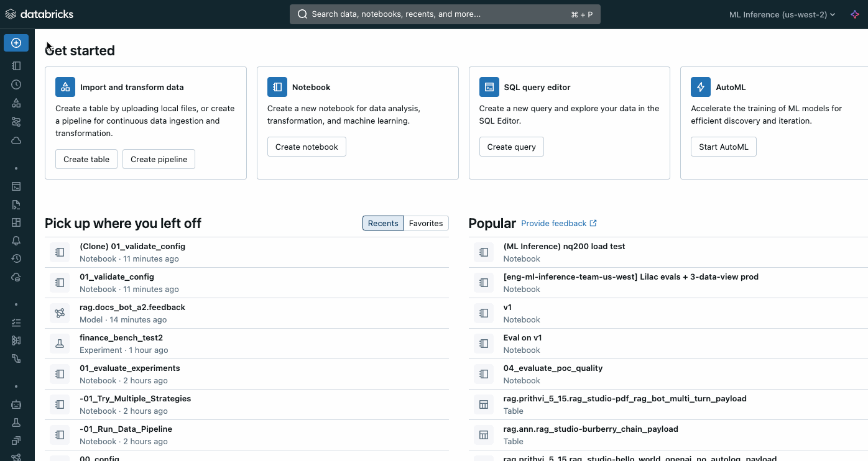Open Experiments flask icon in sidebar
Screen dimensions: 868x461
(16, 422)
